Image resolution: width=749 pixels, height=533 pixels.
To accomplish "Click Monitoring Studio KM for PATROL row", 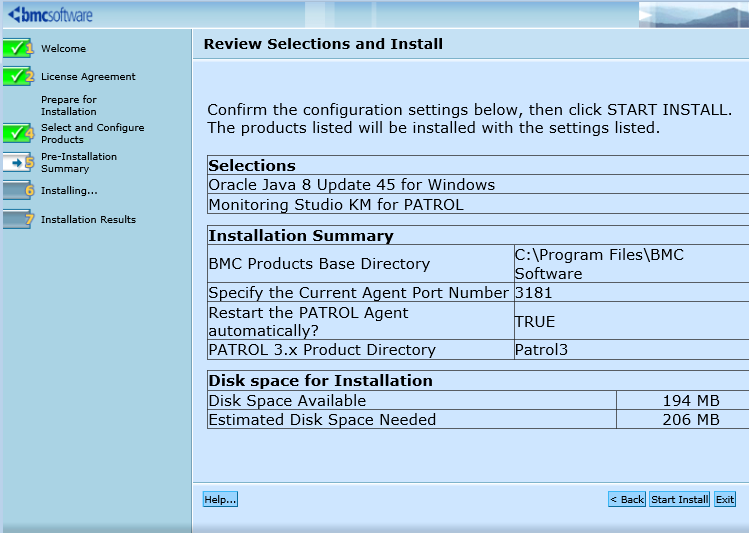I will pyautogui.click(x=478, y=204).
